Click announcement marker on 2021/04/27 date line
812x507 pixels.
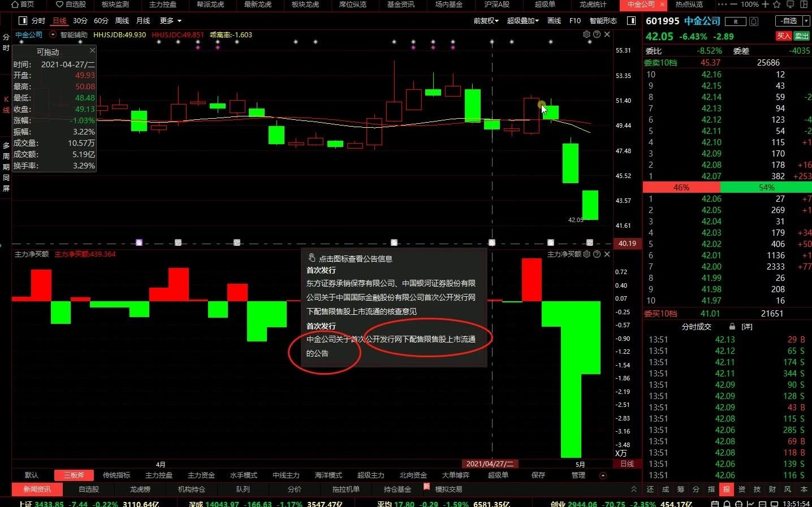pyautogui.click(x=492, y=242)
